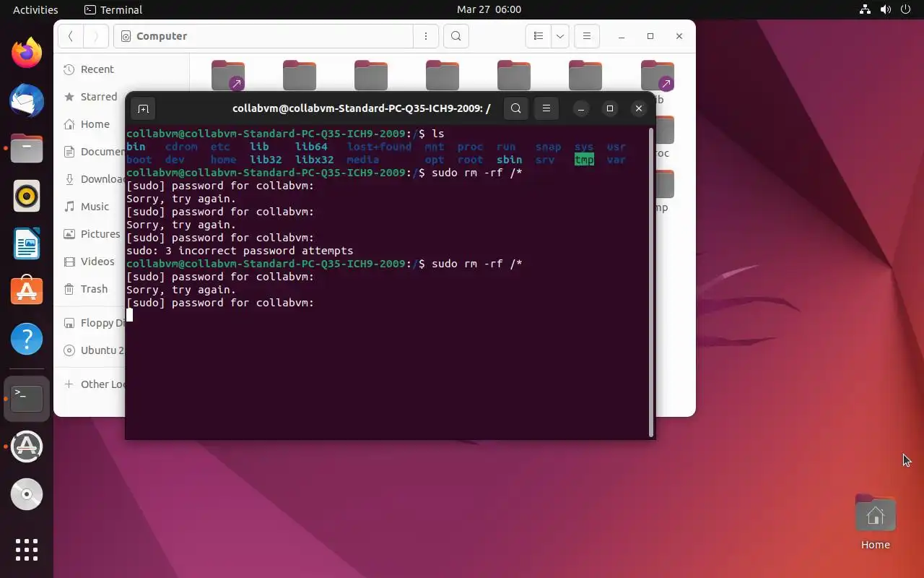Open Rhythmbox music player in dock
The width and height of the screenshot is (924, 578).
pos(27,196)
